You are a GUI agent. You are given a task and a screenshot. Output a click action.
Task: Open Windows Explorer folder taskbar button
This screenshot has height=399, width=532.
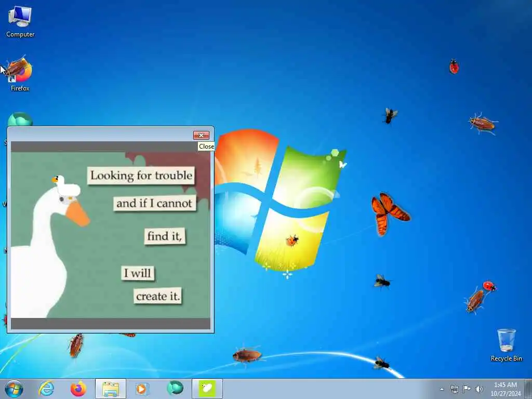(x=111, y=389)
